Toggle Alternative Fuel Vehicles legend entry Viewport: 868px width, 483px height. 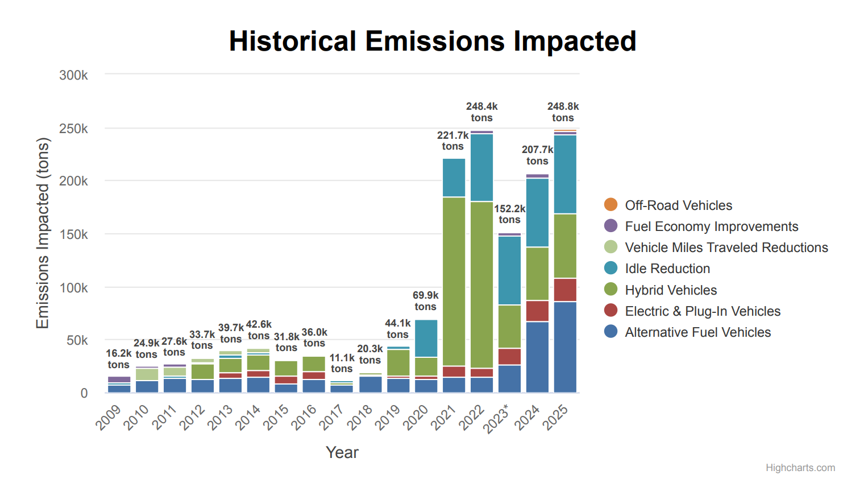(x=687, y=332)
